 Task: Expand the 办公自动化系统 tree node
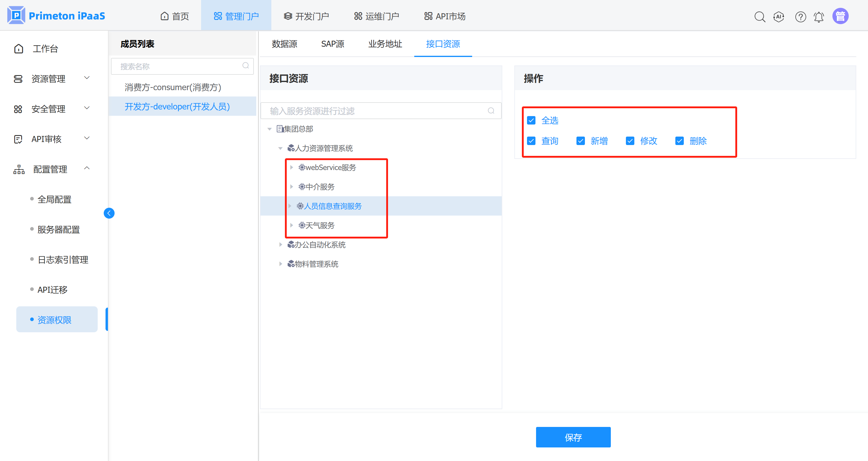pos(280,245)
